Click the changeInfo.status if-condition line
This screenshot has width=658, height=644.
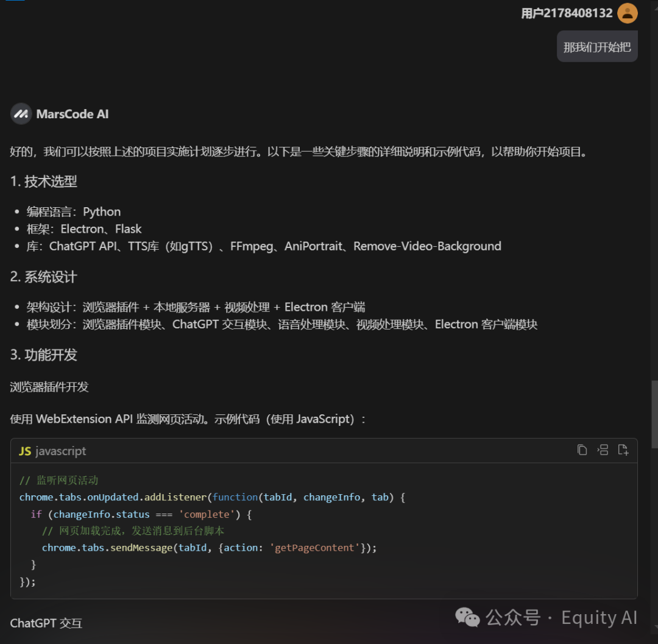(x=141, y=514)
